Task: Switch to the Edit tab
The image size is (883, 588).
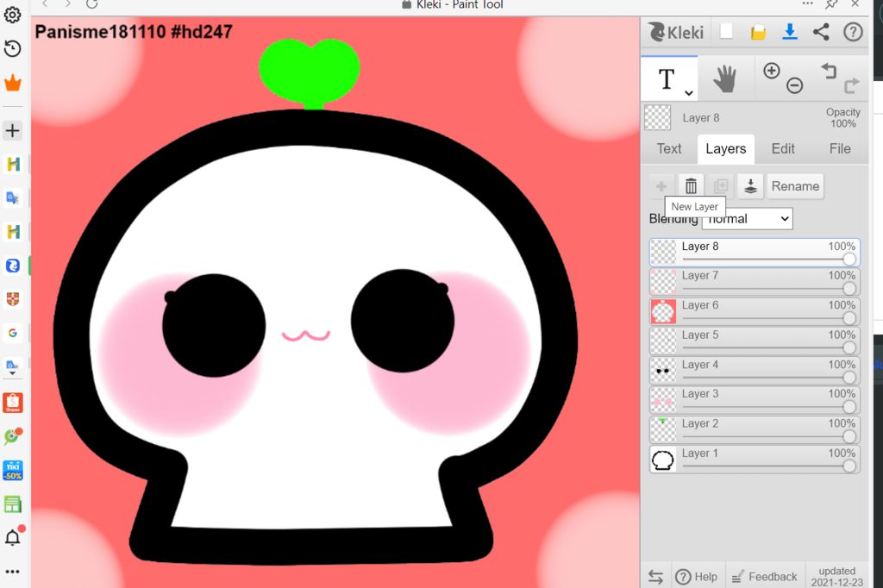Action: (783, 148)
